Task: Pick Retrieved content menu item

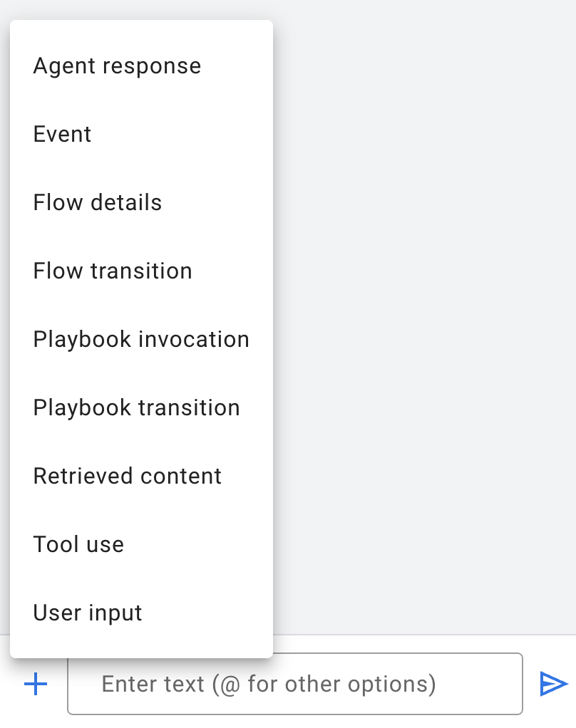Action: point(128,477)
